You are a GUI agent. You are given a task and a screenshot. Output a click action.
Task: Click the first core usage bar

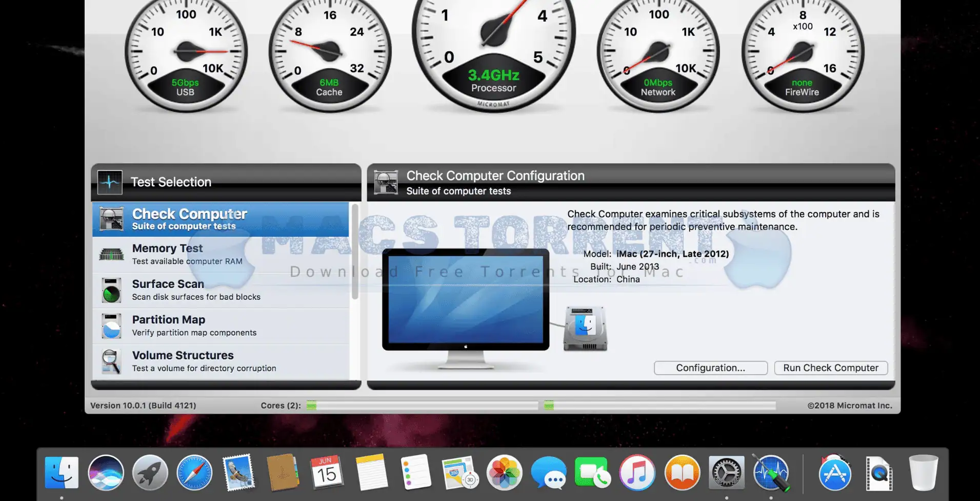(422, 406)
